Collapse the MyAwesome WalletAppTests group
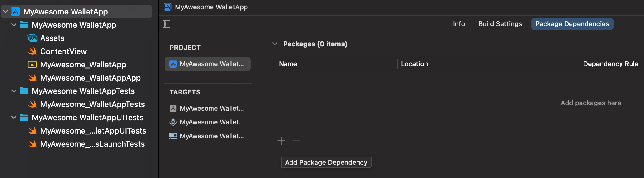644x178 pixels. click(14, 91)
